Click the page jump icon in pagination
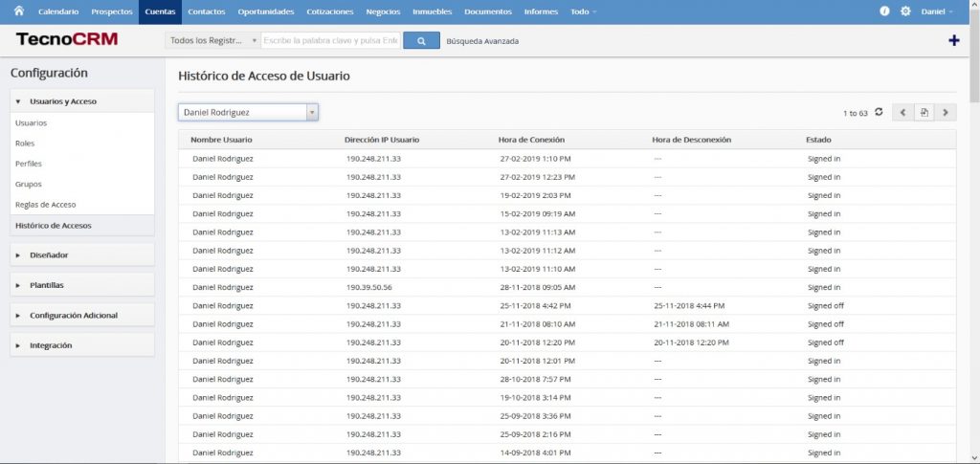This screenshot has width=980, height=464. (924, 112)
